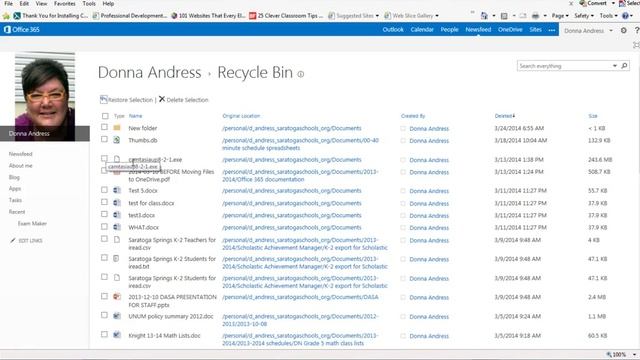The image size is (640, 360).
Task: Click the DASA PRESENTATION PowerPoint icon
Action: coord(117,297)
